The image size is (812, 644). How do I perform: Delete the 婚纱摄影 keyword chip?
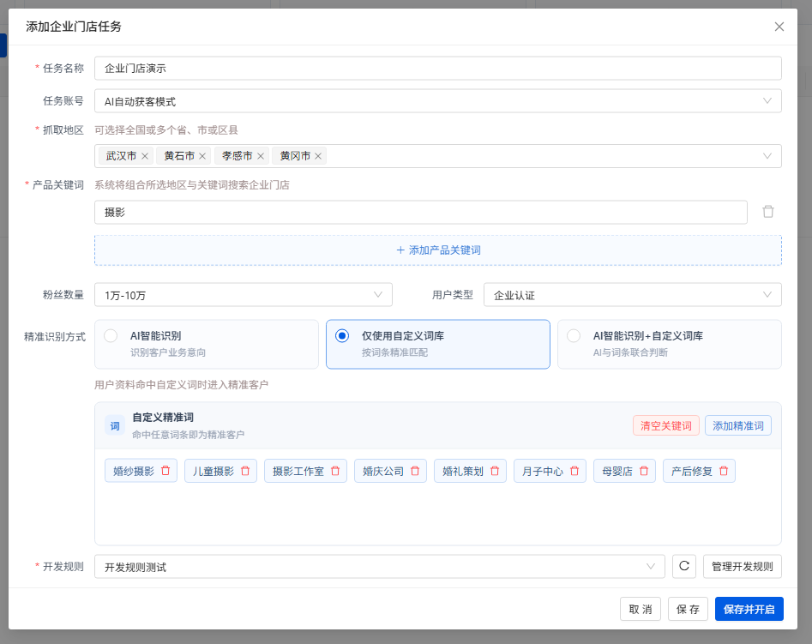(165, 471)
